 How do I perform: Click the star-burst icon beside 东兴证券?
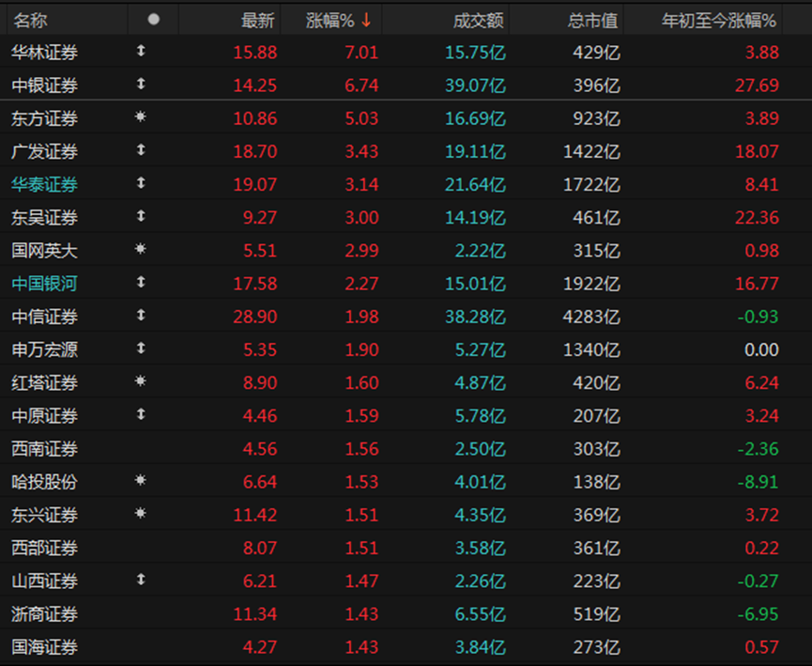pos(141,514)
